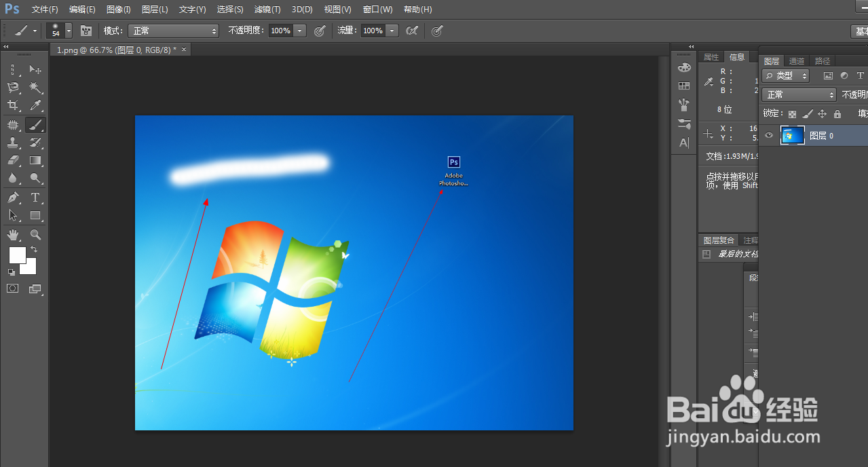Filter layers by type layers

[x=861, y=76]
